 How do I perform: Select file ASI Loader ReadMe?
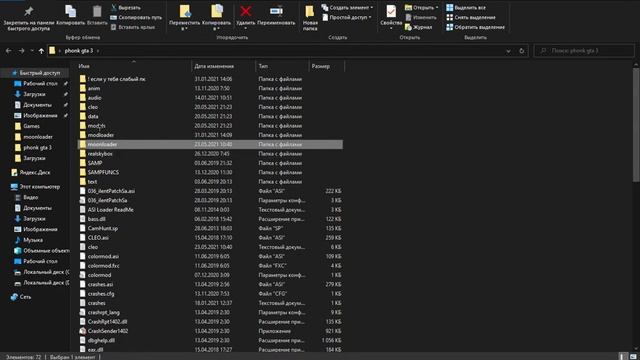(210, 210)
